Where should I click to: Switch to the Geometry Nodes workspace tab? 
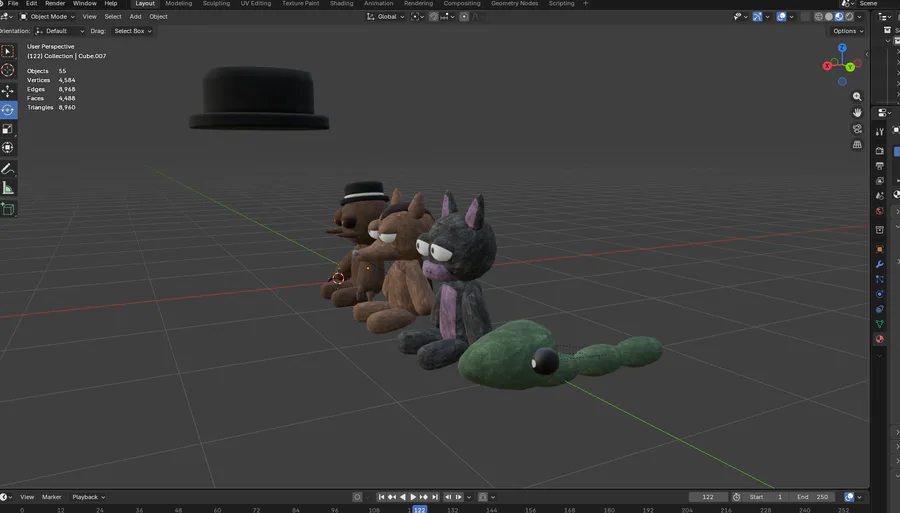click(514, 3)
